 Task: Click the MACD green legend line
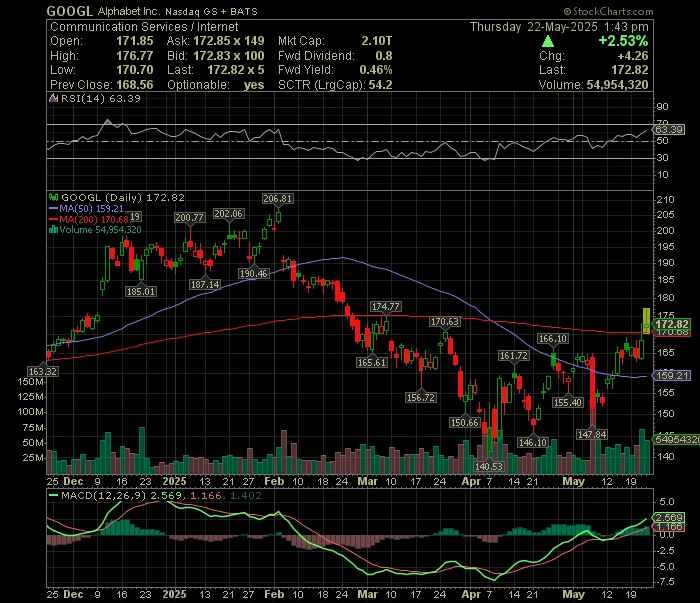(x=53, y=495)
